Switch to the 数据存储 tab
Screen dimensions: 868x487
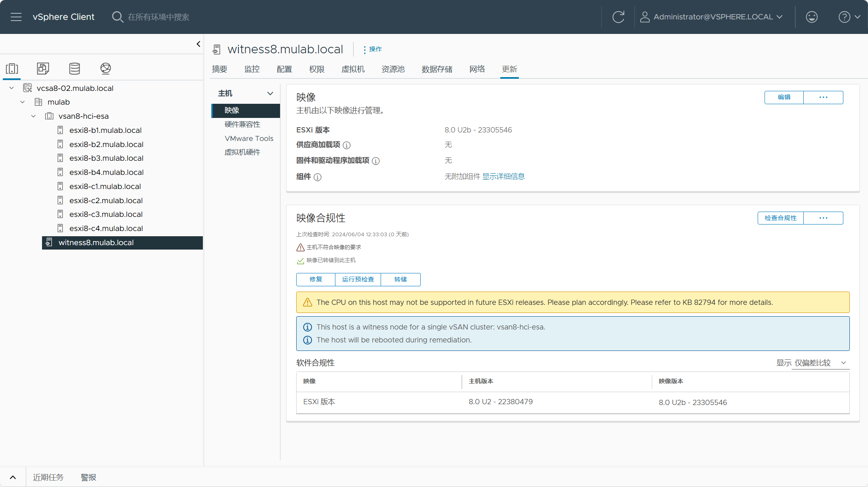coord(437,69)
